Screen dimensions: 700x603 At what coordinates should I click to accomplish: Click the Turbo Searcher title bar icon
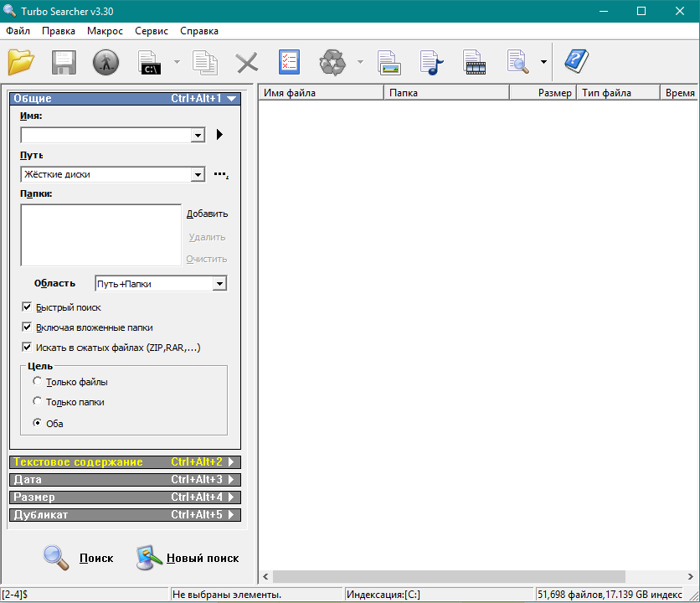click(10, 10)
